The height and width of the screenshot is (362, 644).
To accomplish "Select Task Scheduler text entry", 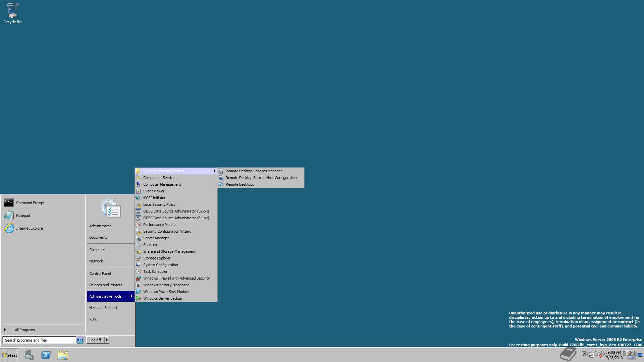I will (x=155, y=271).
